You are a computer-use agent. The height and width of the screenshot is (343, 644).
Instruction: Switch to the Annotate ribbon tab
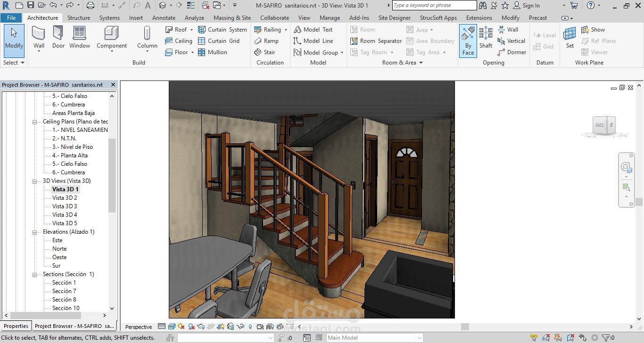pos(164,17)
